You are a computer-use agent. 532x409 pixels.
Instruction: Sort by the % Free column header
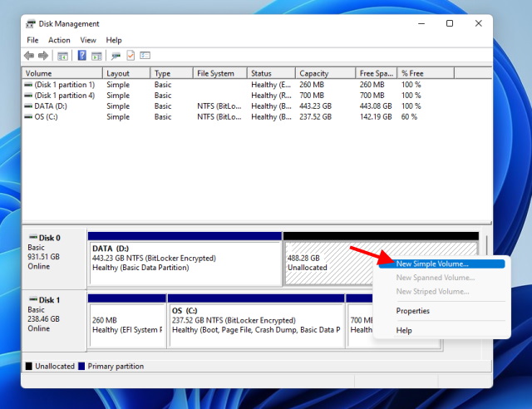(x=426, y=73)
